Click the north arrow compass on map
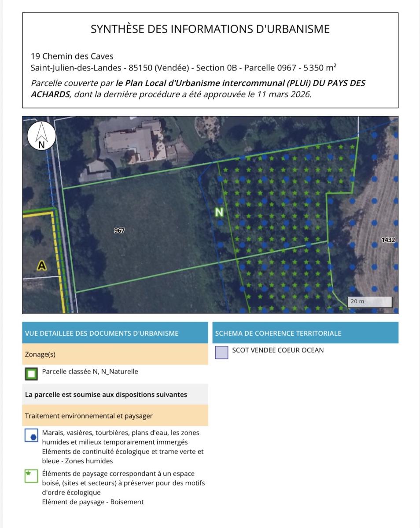 tap(41, 136)
